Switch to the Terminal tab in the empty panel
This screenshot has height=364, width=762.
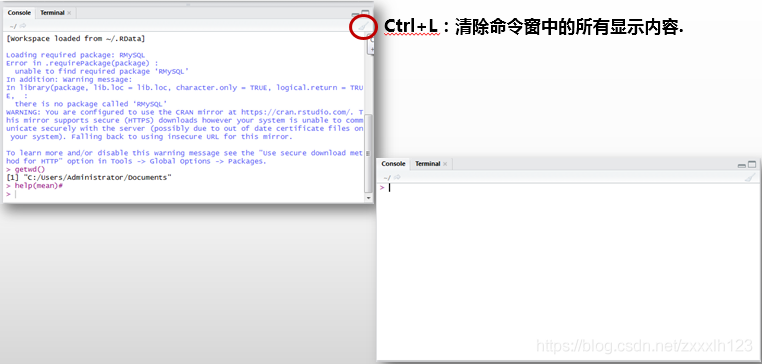pos(428,164)
